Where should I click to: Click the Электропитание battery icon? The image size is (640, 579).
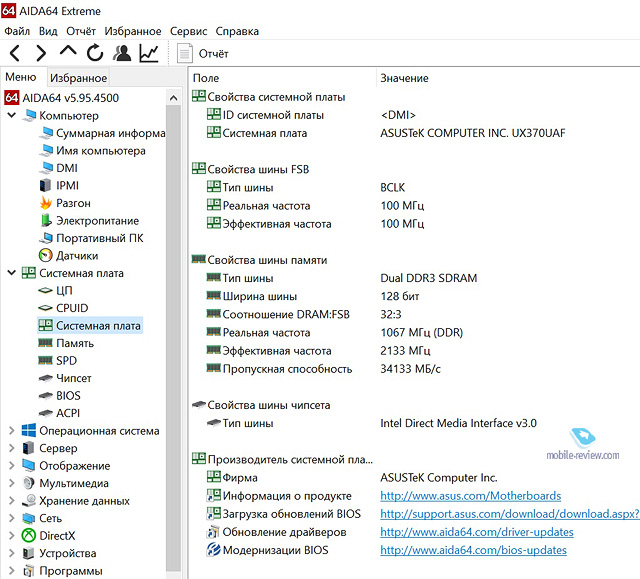(46, 220)
